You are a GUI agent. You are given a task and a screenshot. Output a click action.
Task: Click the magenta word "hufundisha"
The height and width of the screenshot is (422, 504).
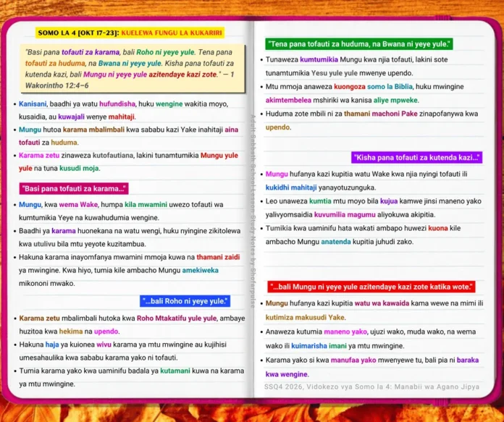117,104
